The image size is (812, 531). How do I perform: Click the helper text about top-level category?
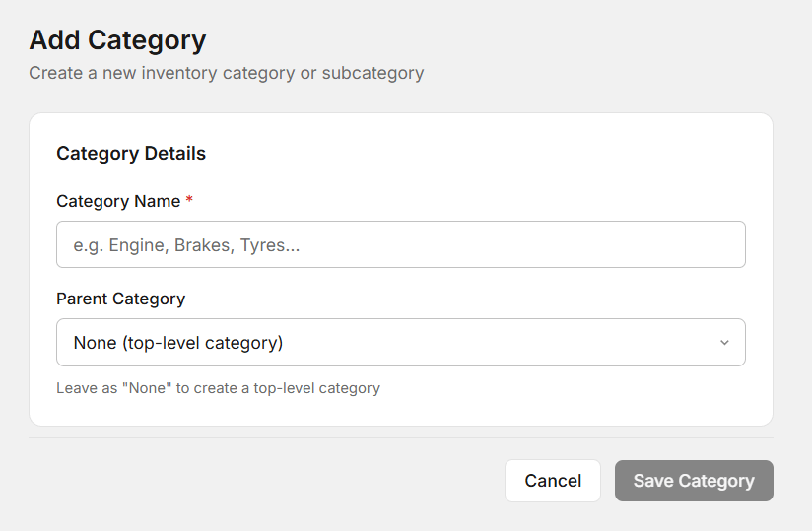coord(218,388)
